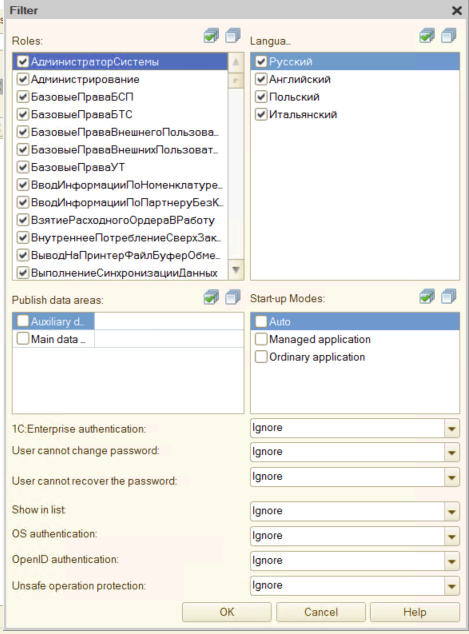Image resolution: width=469 pixels, height=634 pixels.
Task: Toggle АдминистраторСистемы role checkbox
Action: (23, 61)
